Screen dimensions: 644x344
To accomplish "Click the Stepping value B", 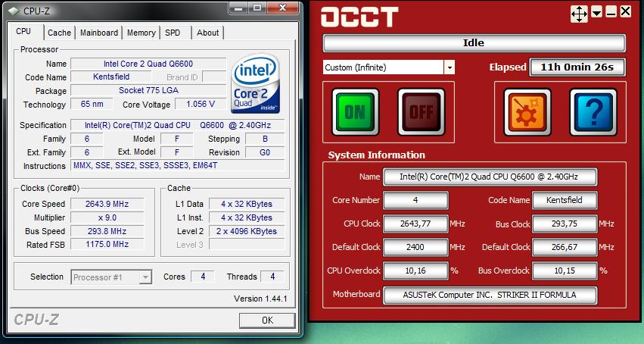I will coord(265,139).
